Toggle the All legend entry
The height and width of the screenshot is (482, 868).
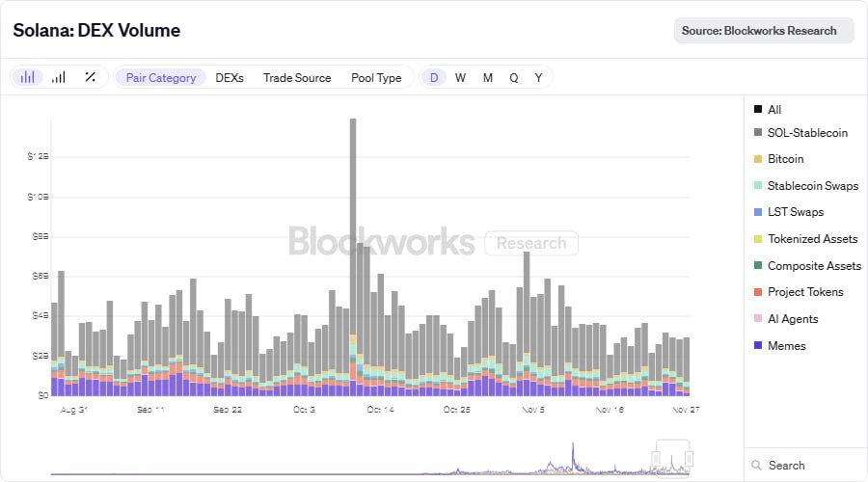click(773, 110)
